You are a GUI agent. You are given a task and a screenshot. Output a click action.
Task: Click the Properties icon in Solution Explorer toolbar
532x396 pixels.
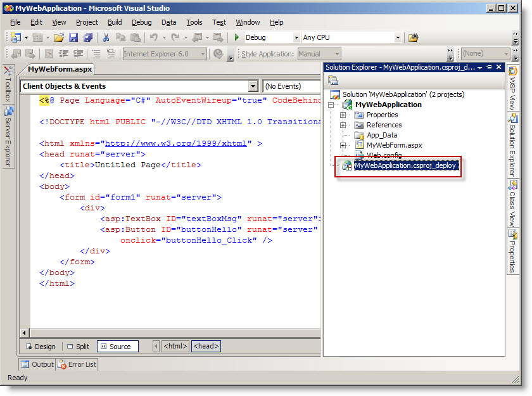point(333,80)
